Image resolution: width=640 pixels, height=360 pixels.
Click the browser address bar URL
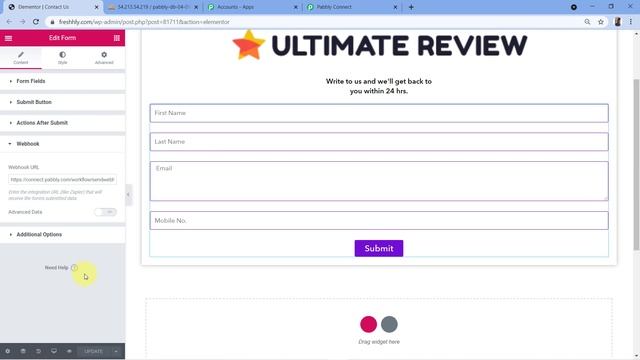(144, 22)
